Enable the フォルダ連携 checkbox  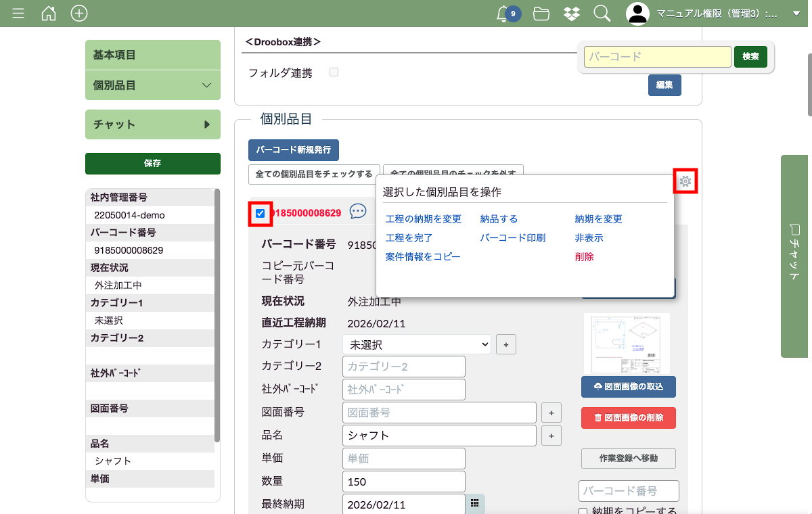(x=334, y=72)
